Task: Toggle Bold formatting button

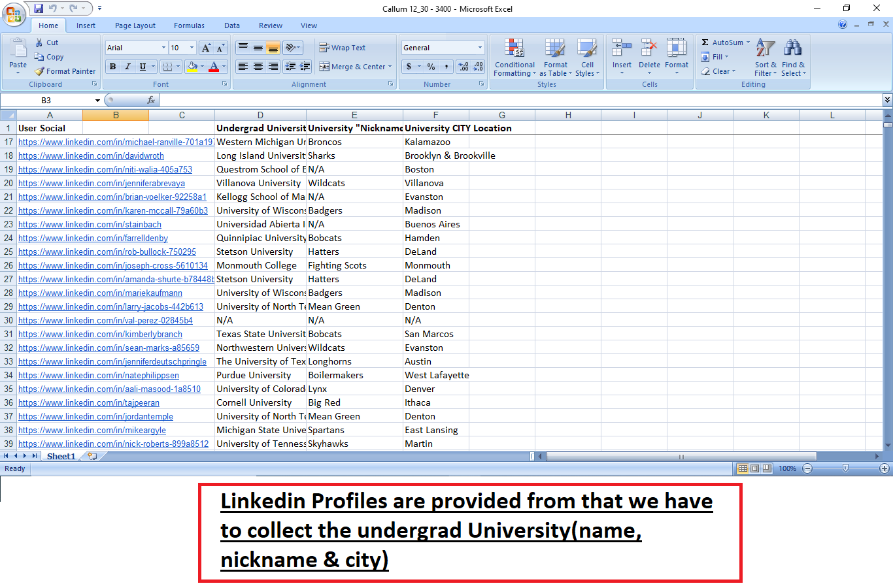Action: [113, 67]
